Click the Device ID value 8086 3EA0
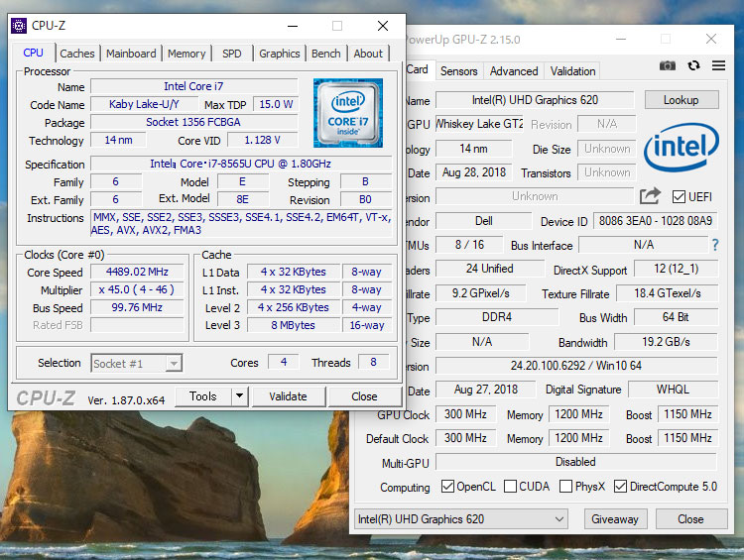 [x=656, y=221]
